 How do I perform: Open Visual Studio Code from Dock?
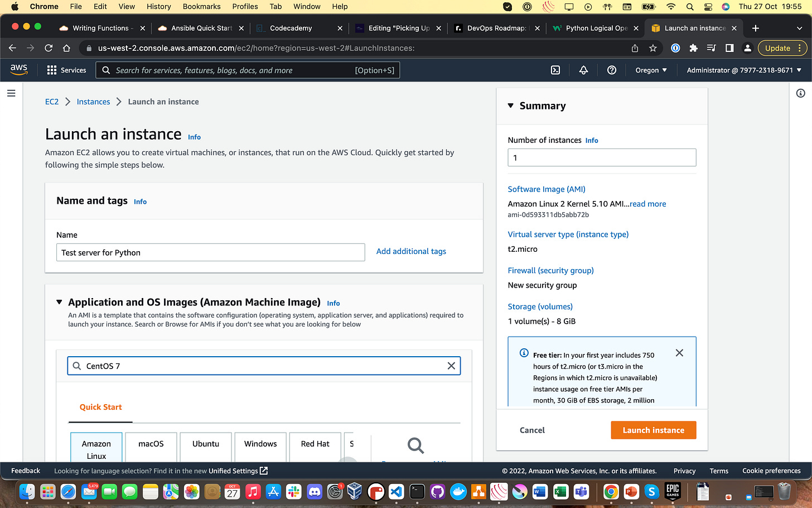(396, 492)
